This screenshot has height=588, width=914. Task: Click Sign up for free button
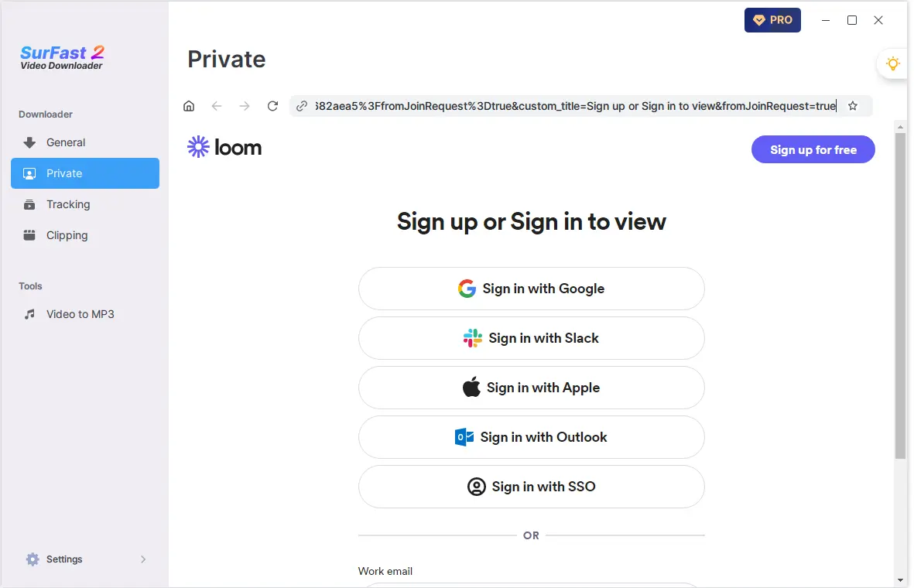coord(813,150)
